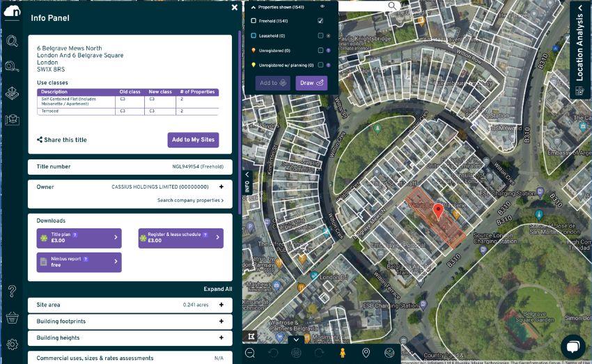Check Unregistered w/ planning checkbox
This screenshot has height=364, width=592.
[320, 65]
